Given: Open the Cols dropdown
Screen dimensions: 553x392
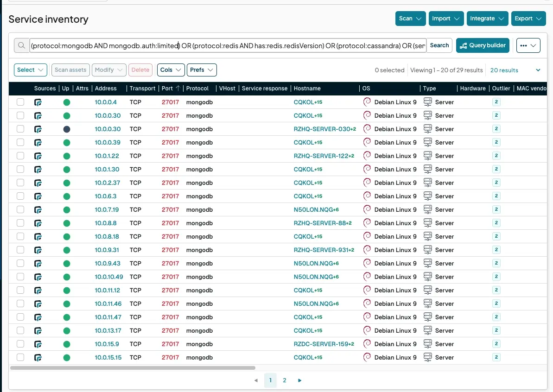Looking at the screenshot, I should (x=170, y=70).
